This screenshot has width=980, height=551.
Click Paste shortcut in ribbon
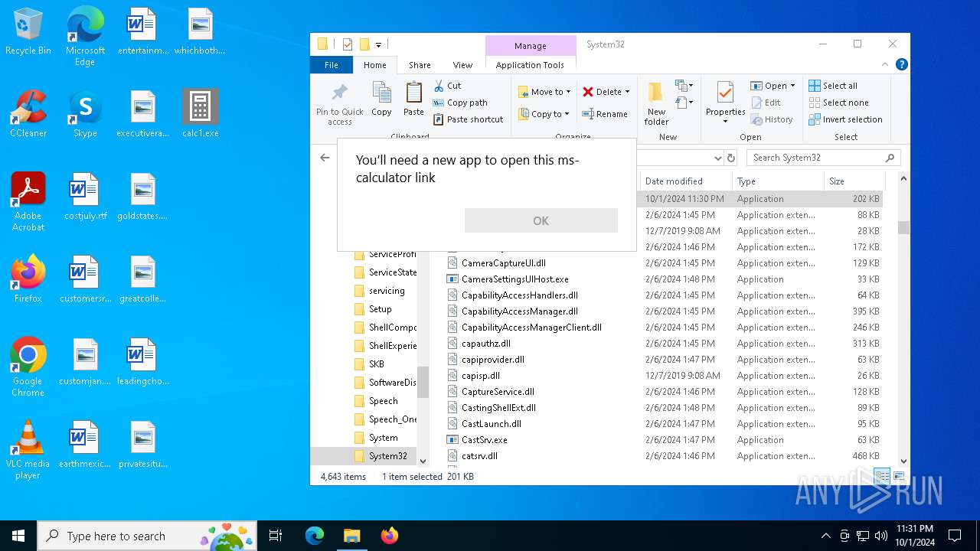point(469,119)
